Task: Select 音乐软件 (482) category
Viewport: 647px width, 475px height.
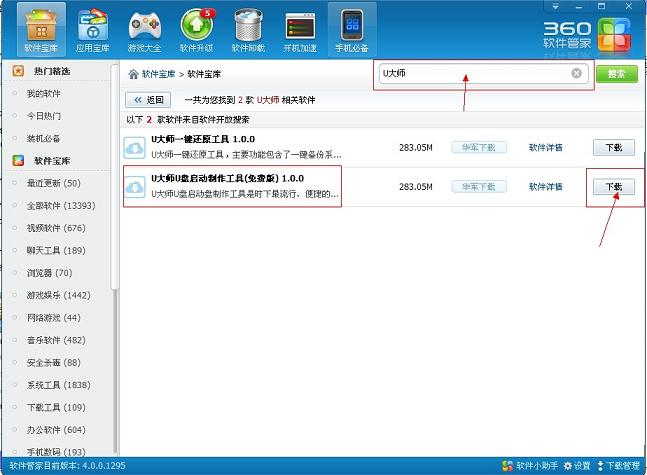Action: click(56, 340)
